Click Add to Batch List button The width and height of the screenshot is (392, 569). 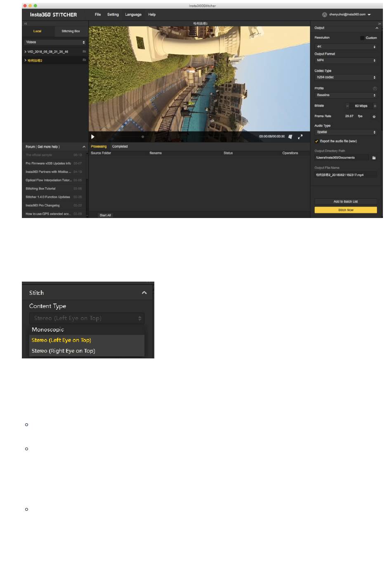coord(346,202)
